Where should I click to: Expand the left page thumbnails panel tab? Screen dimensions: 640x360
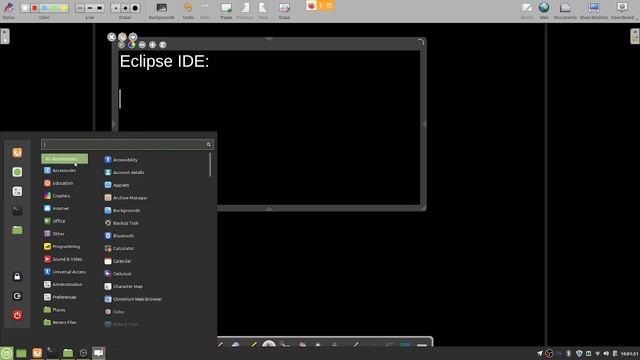pyautogui.click(x=4, y=36)
